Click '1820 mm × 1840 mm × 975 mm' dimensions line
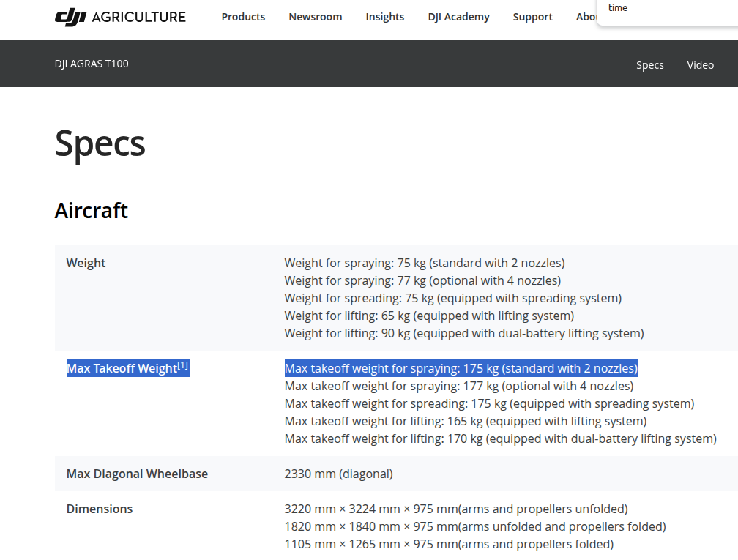 (x=475, y=526)
